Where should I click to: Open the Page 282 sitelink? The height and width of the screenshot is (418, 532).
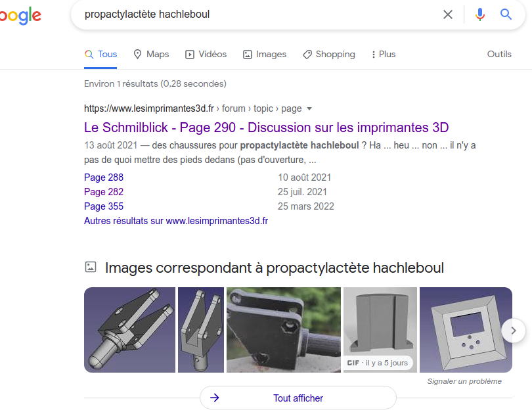[x=104, y=192]
